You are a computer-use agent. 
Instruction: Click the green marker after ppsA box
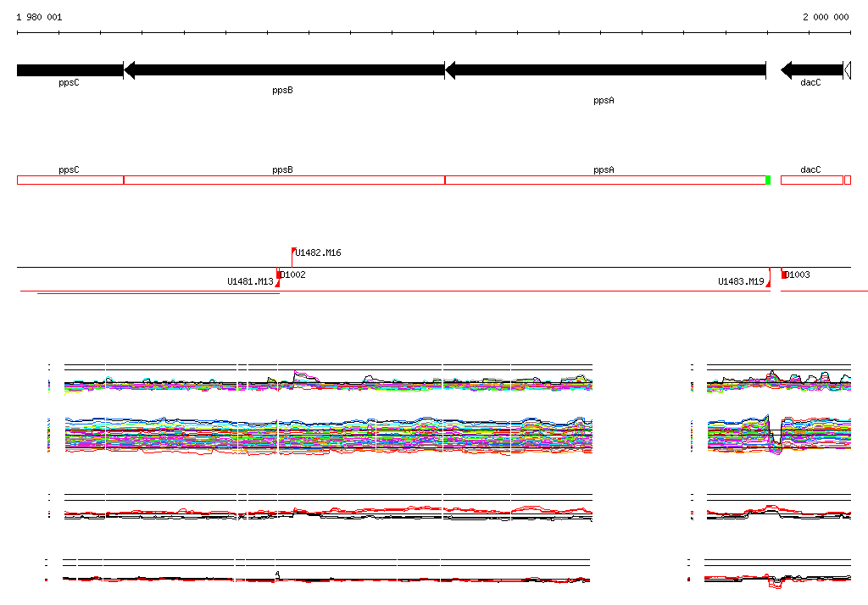[x=768, y=180]
